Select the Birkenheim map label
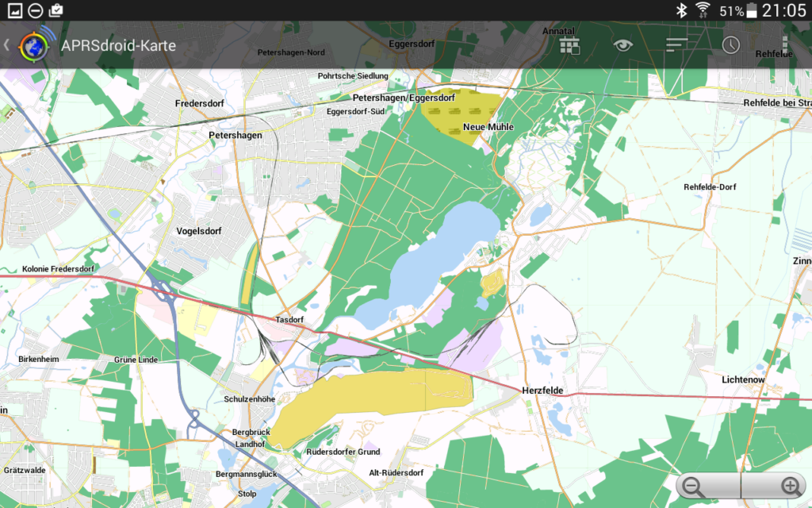The width and height of the screenshot is (812, 508). pyautogui.click(x=38, y=359)
